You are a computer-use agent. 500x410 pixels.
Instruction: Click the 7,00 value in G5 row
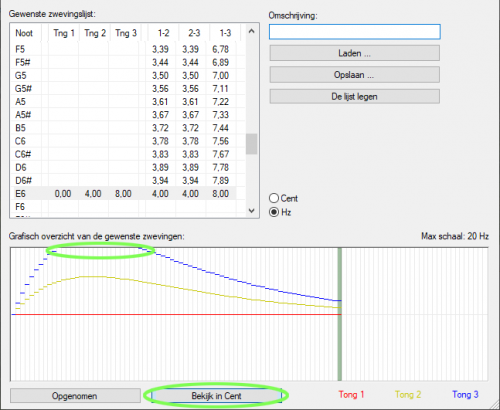coord(220,75)
